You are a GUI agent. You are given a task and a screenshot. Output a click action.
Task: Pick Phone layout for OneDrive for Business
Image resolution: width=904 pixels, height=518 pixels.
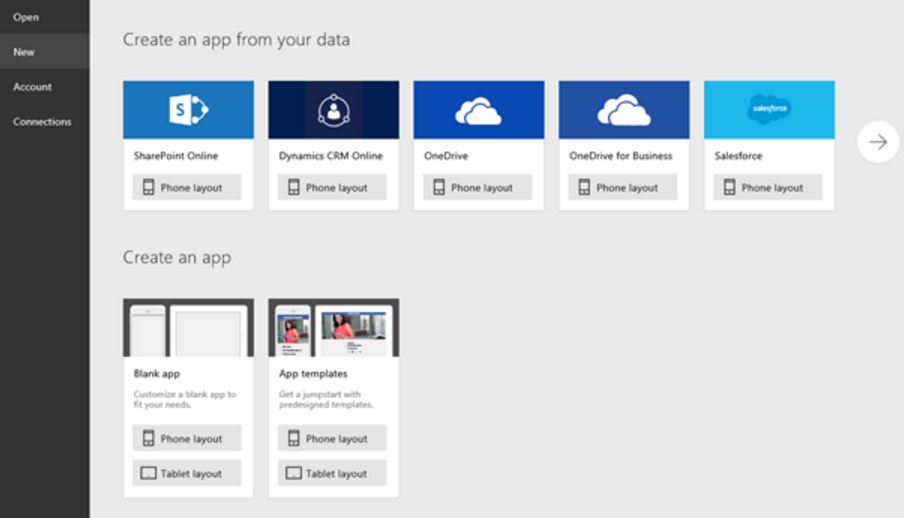623,187
